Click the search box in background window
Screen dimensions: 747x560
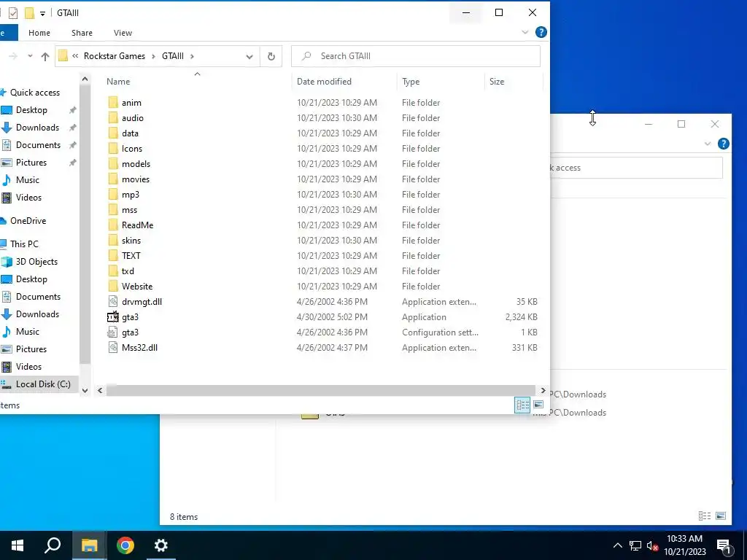[636, 168]
